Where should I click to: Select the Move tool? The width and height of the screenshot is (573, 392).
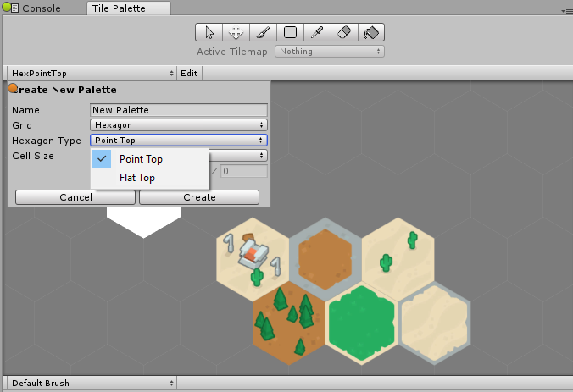(x=236, y=32)
